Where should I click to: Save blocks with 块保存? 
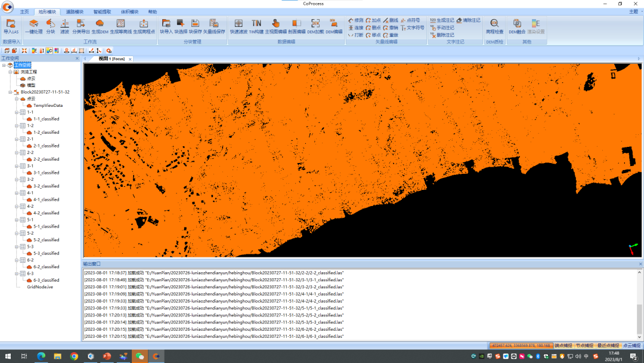point(195,26)
